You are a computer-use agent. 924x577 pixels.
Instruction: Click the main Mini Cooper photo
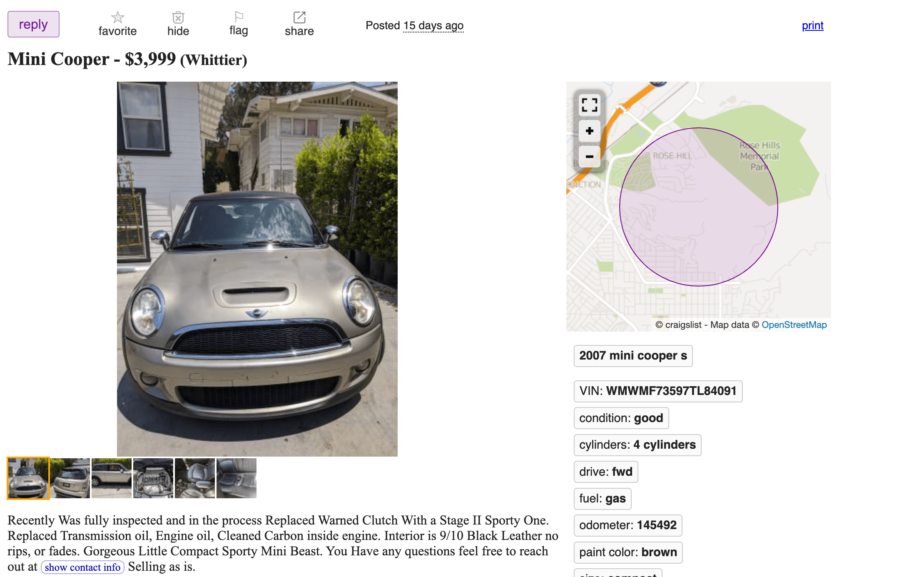coord(257,269)
